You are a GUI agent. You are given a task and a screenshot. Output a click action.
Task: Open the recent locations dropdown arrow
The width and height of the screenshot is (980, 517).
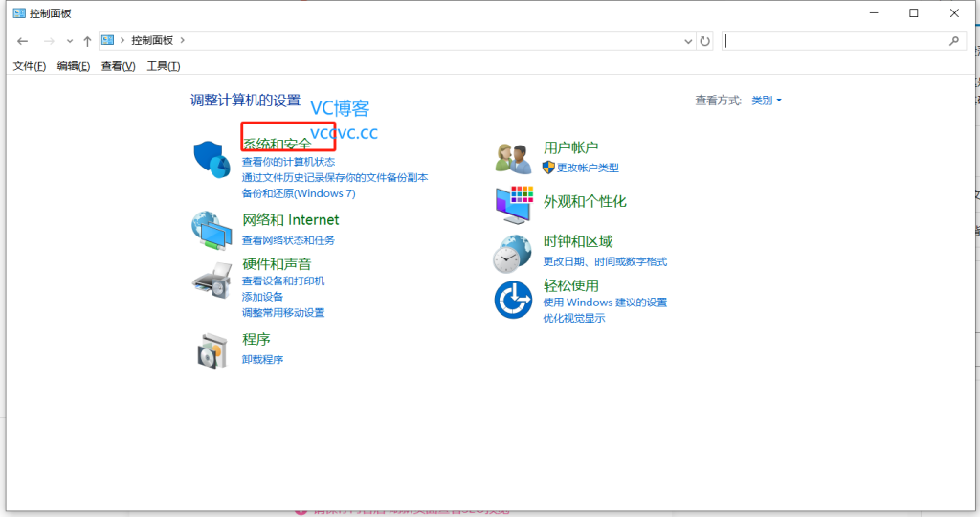[x=69, y=41]
